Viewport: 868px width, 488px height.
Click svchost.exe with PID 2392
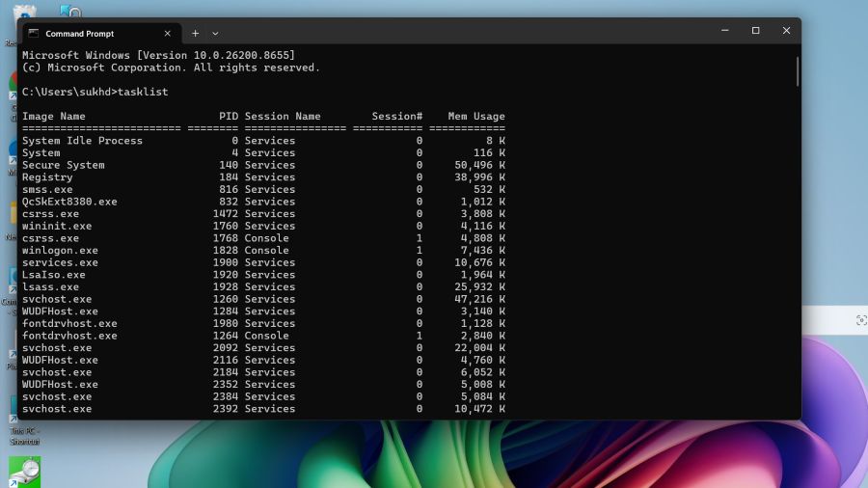57,408
